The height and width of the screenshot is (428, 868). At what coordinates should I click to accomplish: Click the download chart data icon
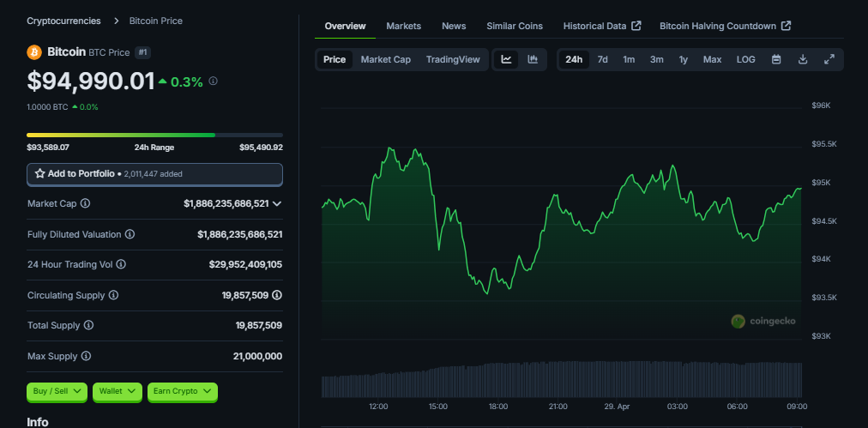pyautogui.click(x=803, y=59)
